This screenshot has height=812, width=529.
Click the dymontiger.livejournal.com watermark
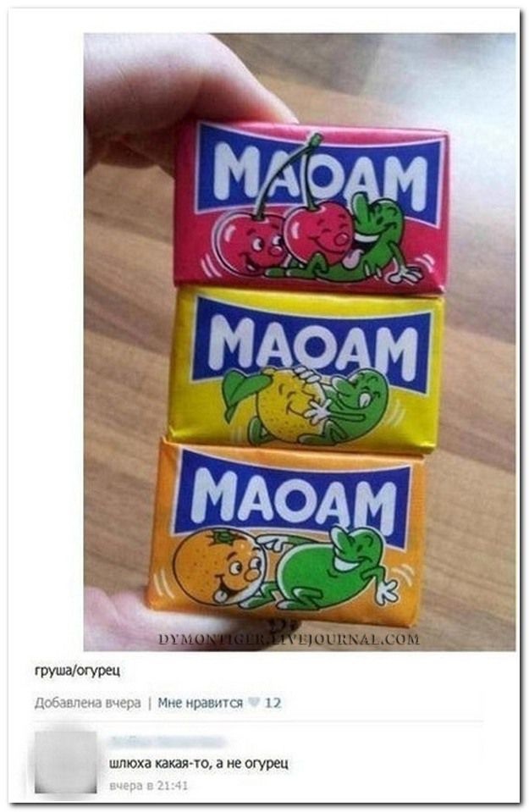289,639
